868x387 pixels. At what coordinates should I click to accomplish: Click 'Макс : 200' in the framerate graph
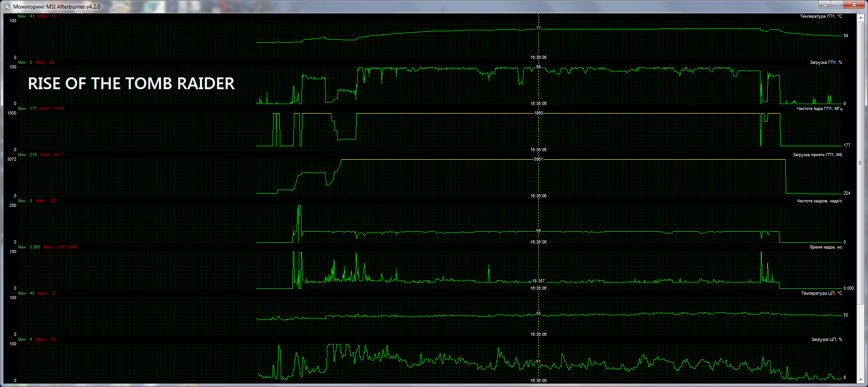point(46,201)
